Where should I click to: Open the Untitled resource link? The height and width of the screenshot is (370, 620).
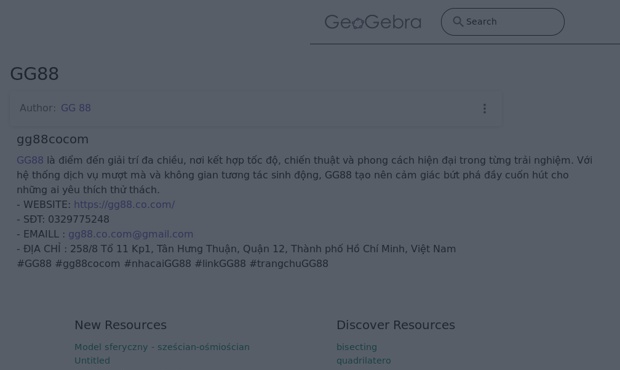tap(92, 361)
